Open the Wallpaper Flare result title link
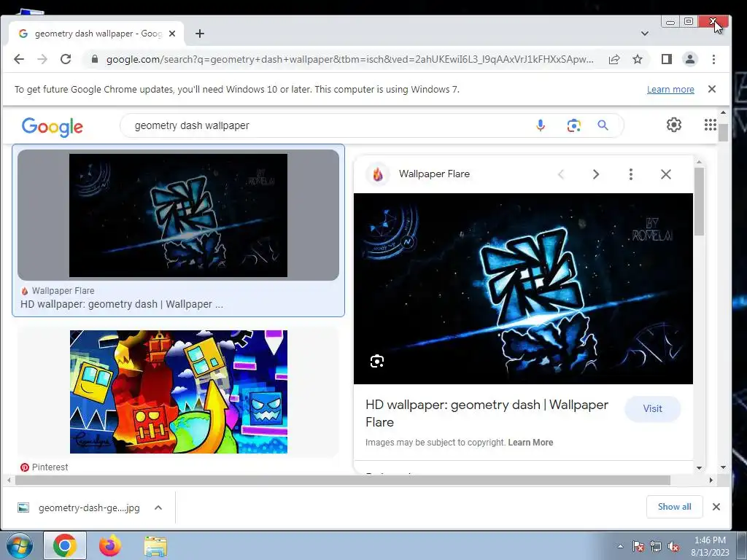Screen dimensions: 747x560 122,304
